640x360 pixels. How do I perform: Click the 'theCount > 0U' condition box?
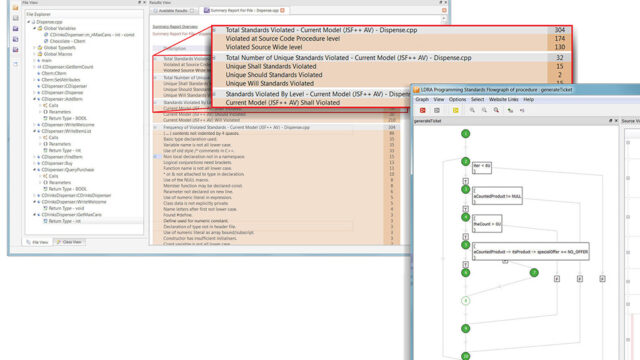coord(487,224)
